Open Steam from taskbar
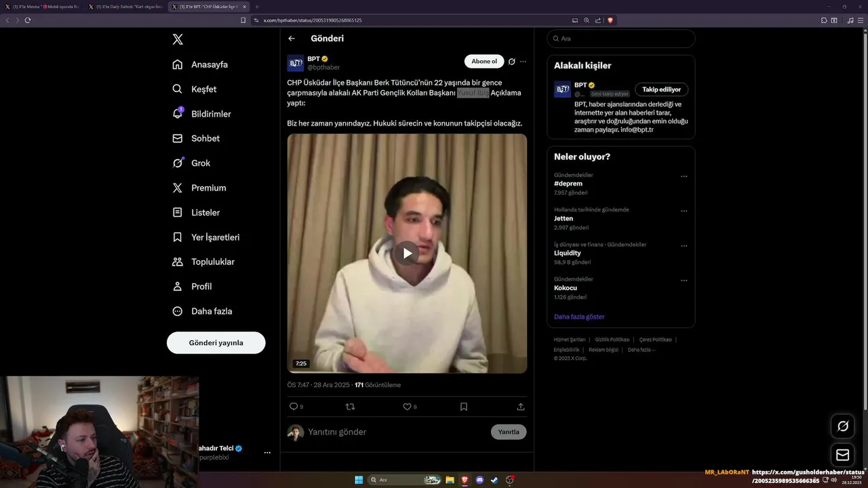868x488 pixels. click(x=494, y=480)
